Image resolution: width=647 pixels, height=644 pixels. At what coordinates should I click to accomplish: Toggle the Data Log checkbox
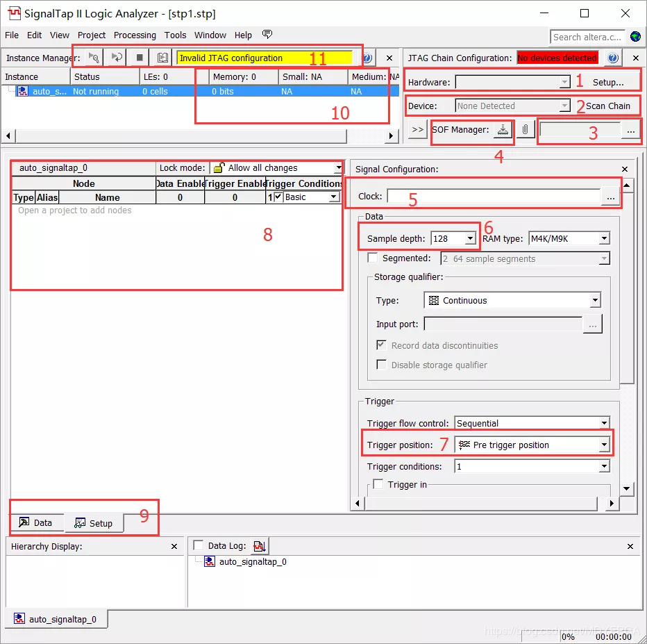pyautogui.click(x=199, y=545)
